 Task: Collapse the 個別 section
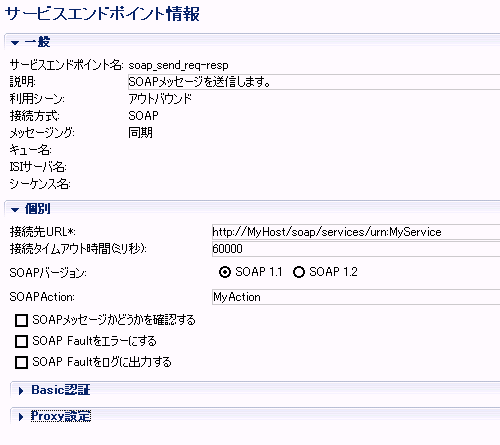(15, 210)
